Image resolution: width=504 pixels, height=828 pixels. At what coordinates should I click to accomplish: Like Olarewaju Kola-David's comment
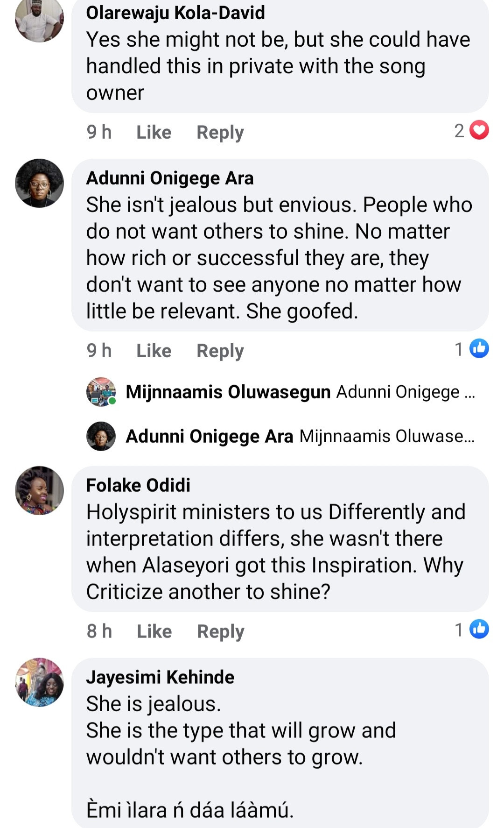pos(154,132)
